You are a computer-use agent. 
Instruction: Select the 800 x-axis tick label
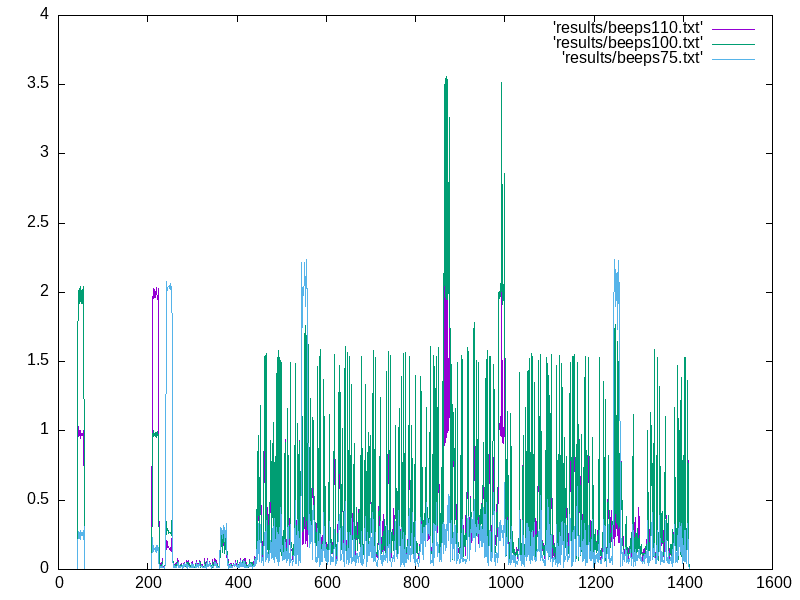(x=415, y=582)
